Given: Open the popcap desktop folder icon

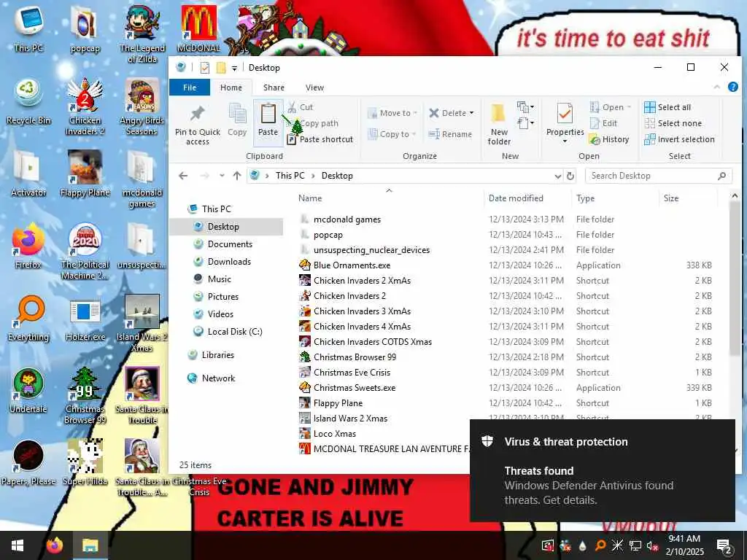Looking at the screenshot, I should pos(85,28).
